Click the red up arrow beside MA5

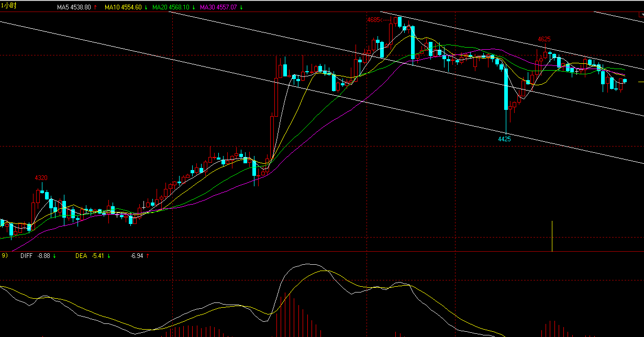[x=96, y=7]
